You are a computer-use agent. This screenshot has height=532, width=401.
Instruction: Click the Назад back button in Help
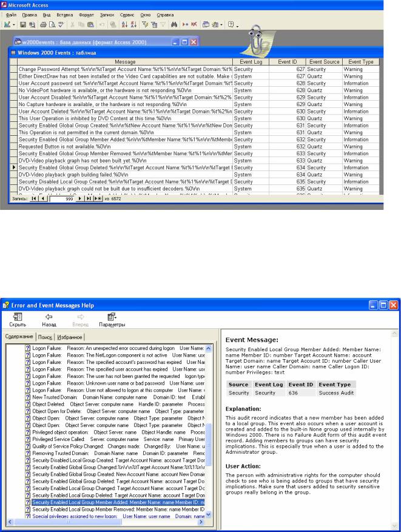pos(49,320)
